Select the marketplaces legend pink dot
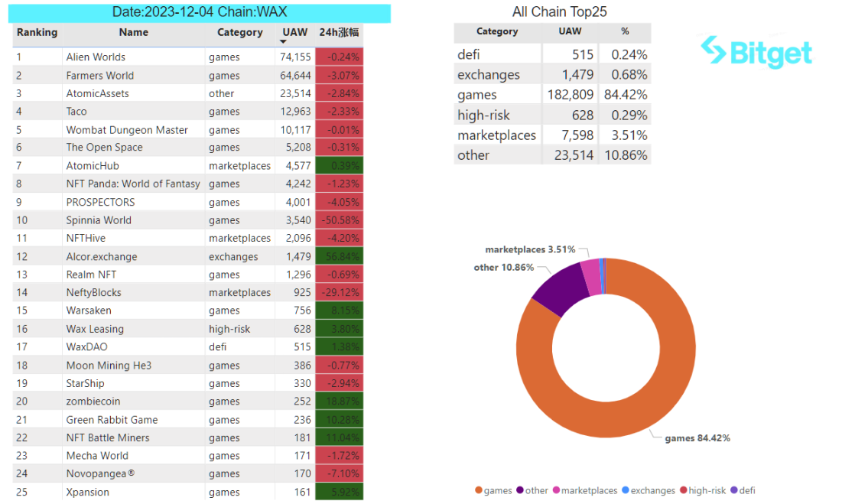The width and height of the screenshot is (842, 504). pos(556,490)
